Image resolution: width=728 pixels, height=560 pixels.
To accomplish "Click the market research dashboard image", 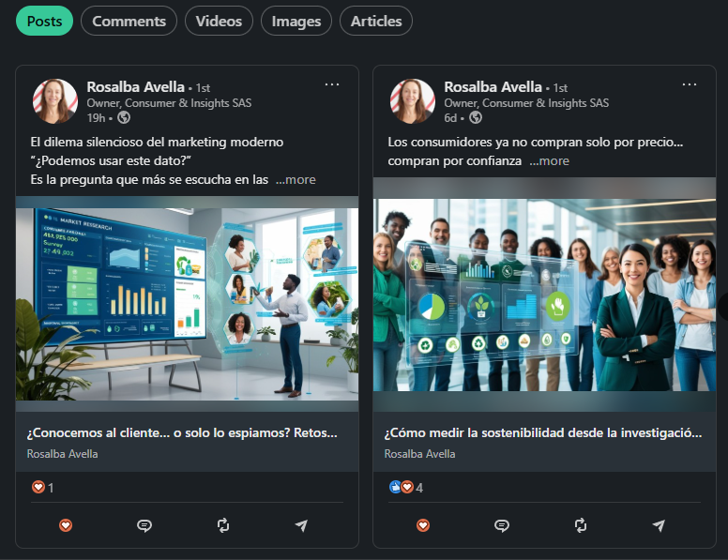I will pos(187,303).
